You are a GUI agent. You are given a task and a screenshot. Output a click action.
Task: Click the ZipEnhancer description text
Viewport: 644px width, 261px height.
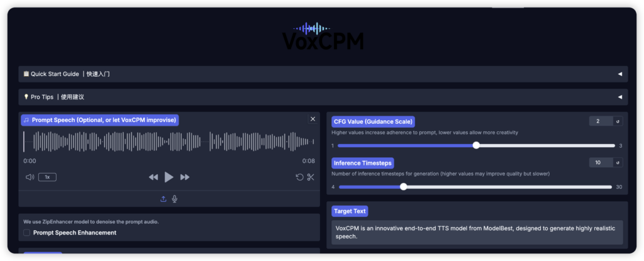coord(91,221)
